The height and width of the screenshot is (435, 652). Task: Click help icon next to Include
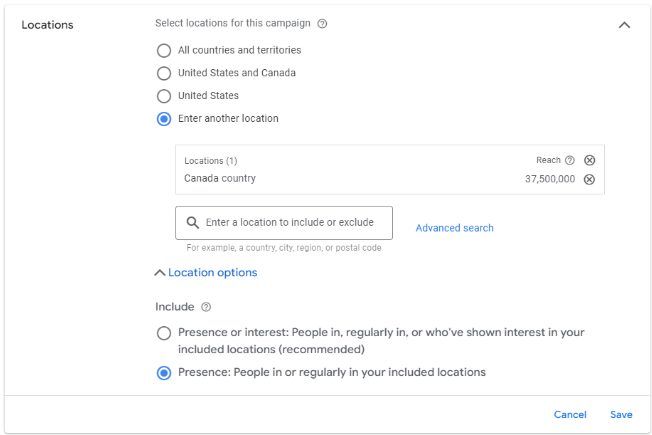(x=206, y=307)
